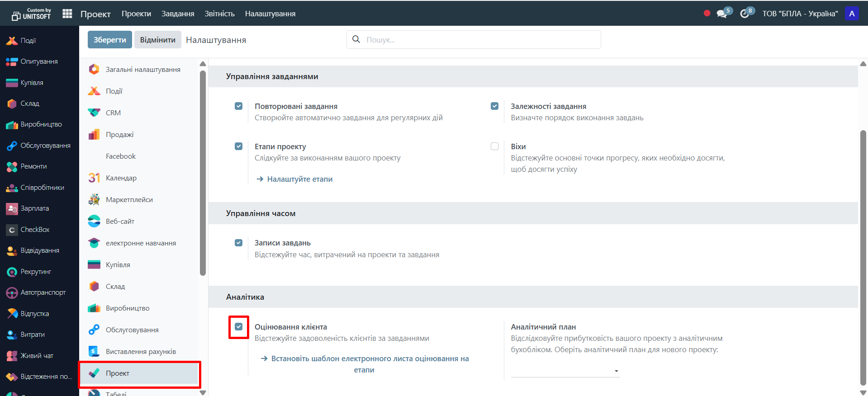
Task: Open the company switcher ТОВ "БПЛА - Україна"
Action: click(800, 14)
